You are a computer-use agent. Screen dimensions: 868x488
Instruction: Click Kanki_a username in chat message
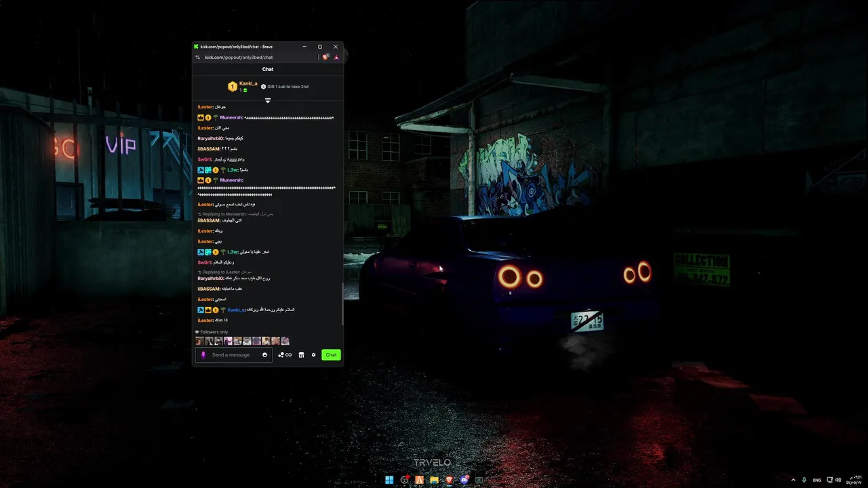(x=236, y=310)
